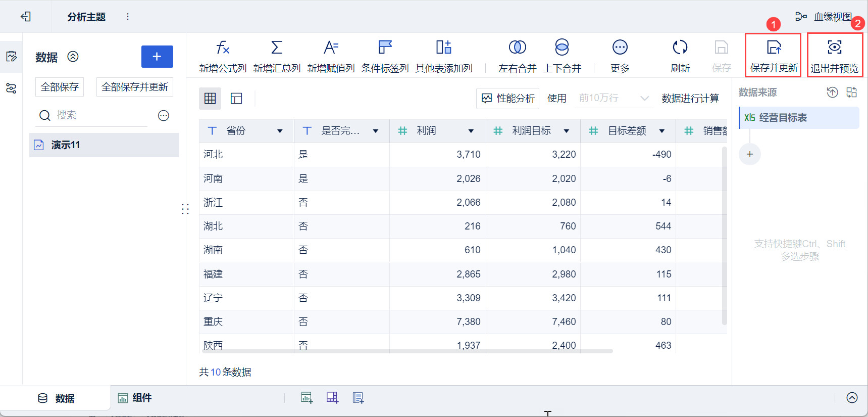The height and width of the screenshot is (417, 868).
Task: Click the 新增公式列 formula column icon
Action: click(x=222, y=48)
